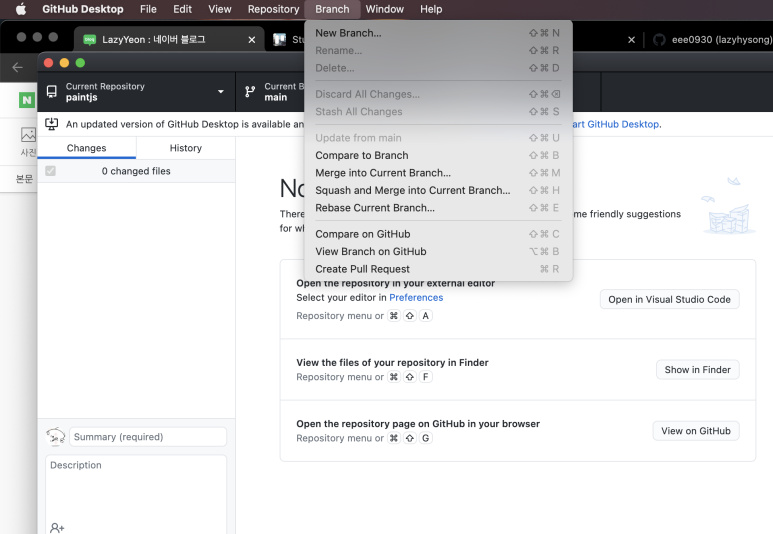Open the Window menu
773x534 pixels.
(385, 9)
